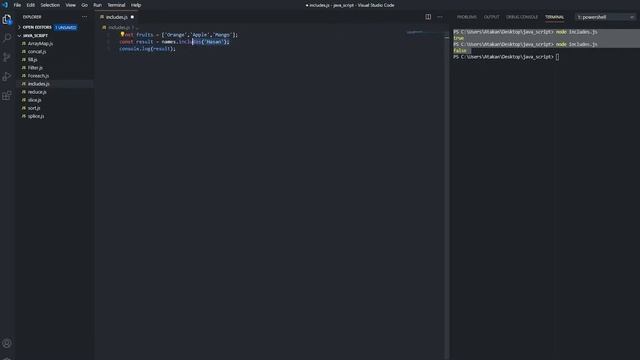Open the Search view in activity bar
Screen dimensions: 640x360
click(x=7, y=38)
